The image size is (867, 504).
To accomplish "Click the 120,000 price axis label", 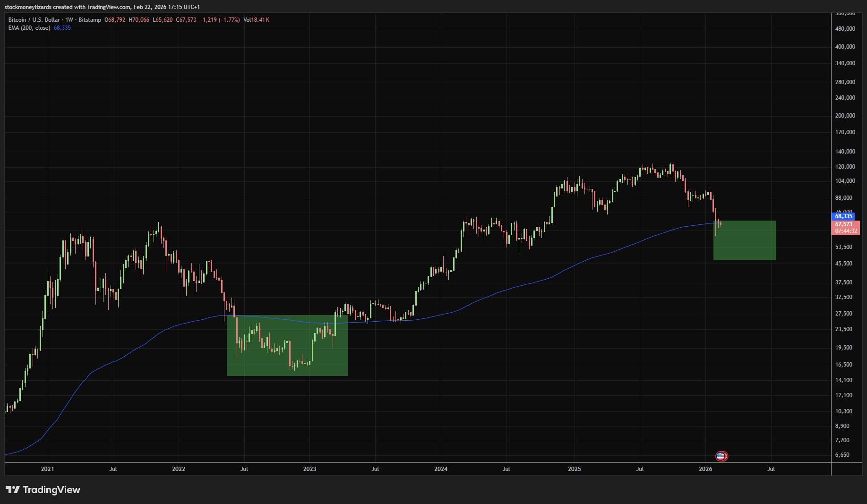I will click(845, 167).
